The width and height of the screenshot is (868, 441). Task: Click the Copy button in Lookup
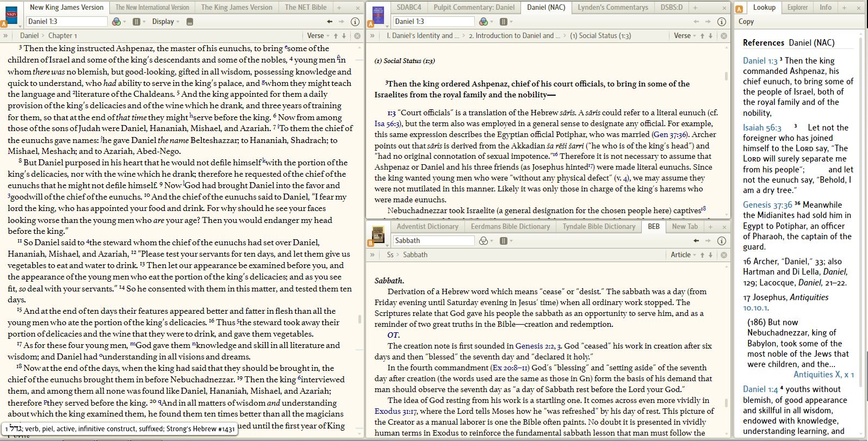point(746,22)
